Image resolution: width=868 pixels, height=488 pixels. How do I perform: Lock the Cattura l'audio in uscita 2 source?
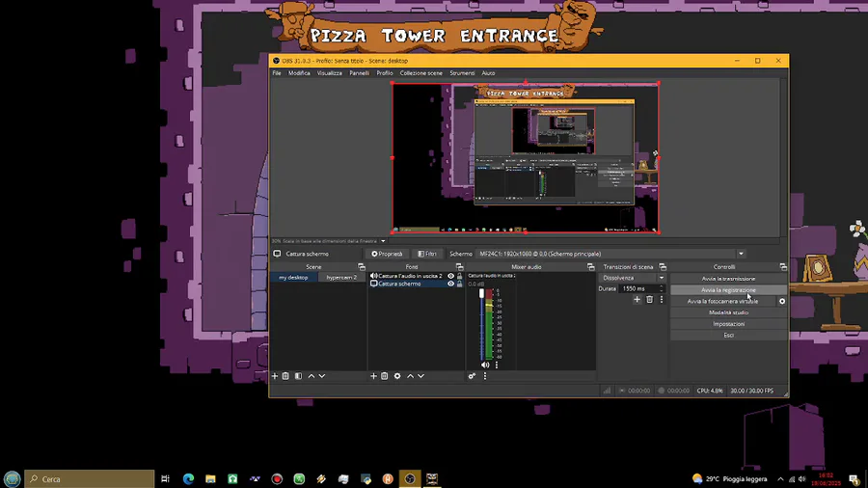pos(459,276)
